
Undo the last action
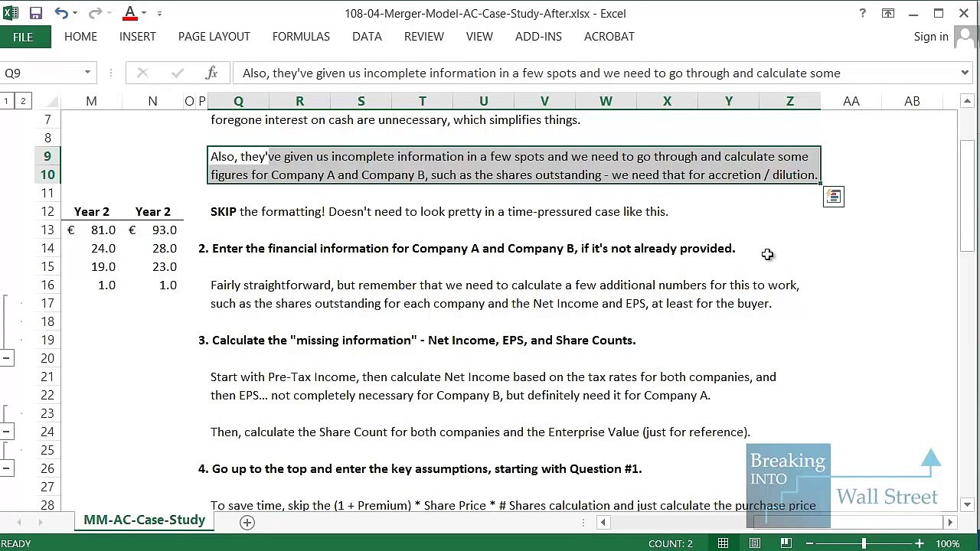60,13
